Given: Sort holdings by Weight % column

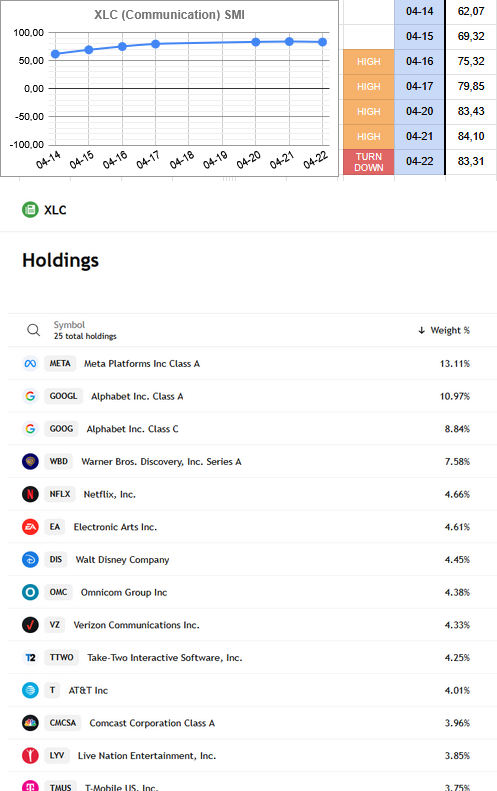Looking at the screenshot, I should 444,330.
